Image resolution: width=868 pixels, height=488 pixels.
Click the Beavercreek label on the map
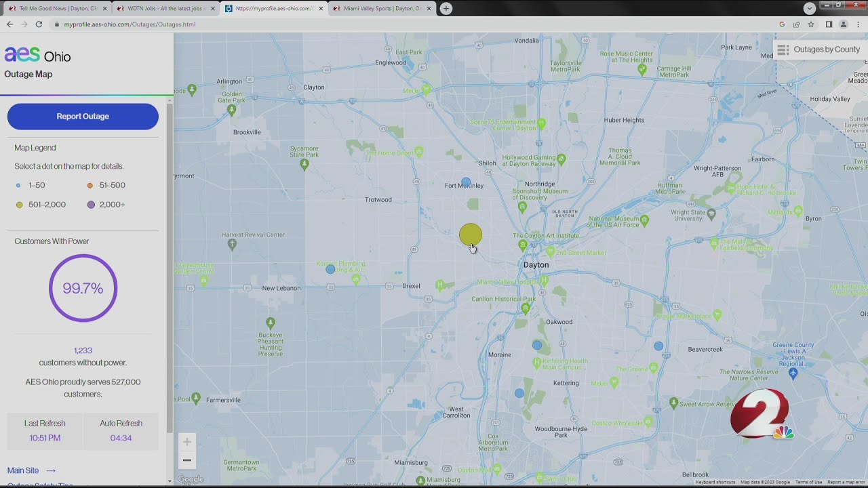705,350
